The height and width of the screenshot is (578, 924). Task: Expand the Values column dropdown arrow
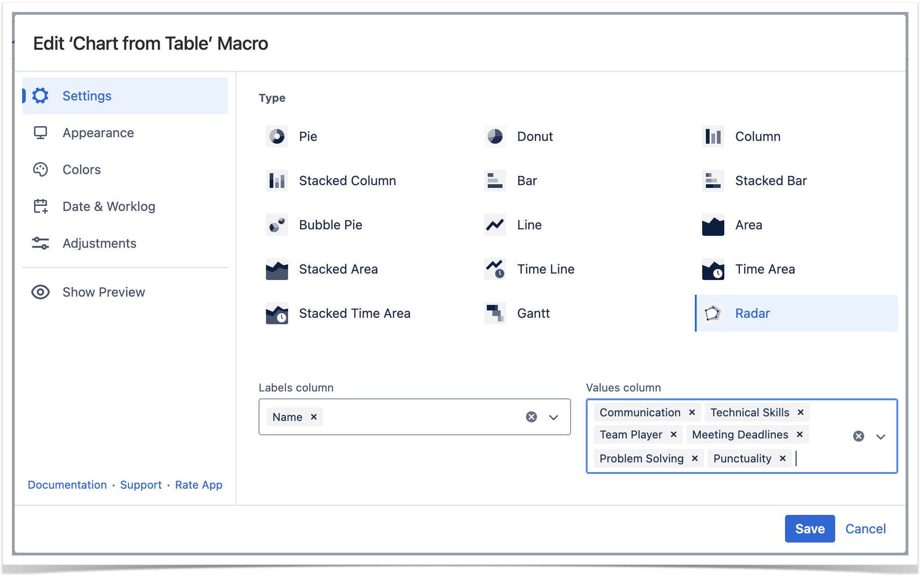880,437
